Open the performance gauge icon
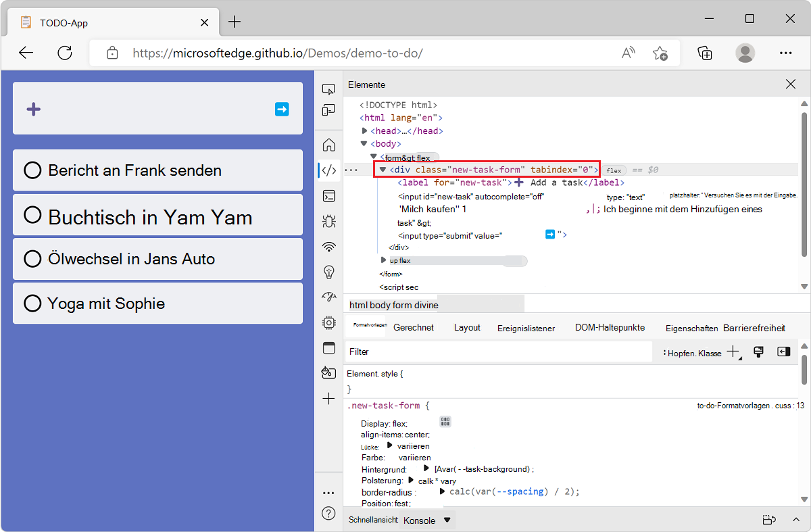 (328, 296)
